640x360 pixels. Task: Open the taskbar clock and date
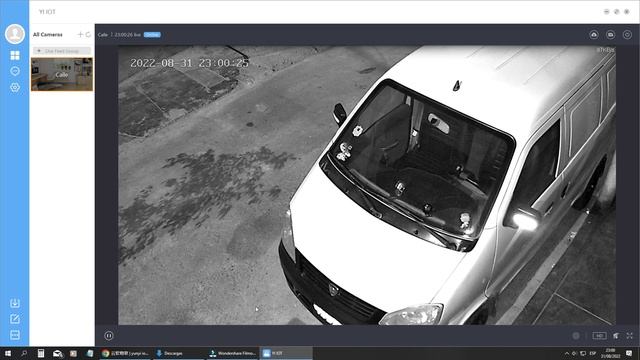tap(611, 353)
